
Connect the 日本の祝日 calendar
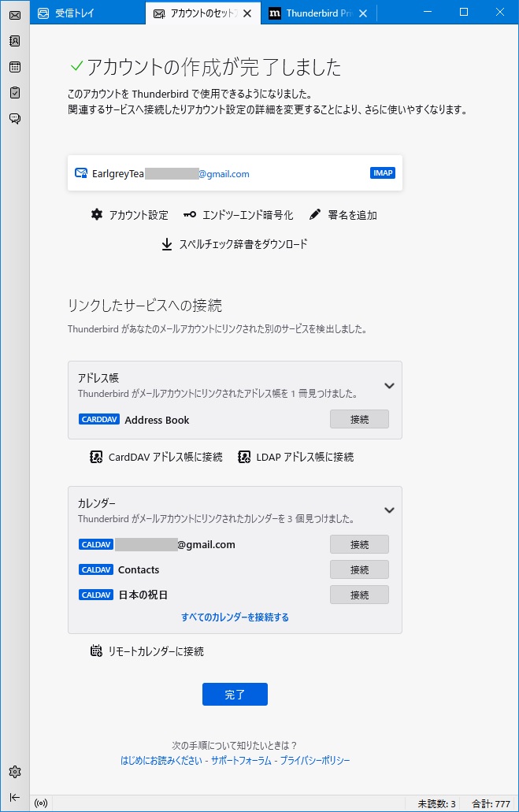[x=359, y=595]
